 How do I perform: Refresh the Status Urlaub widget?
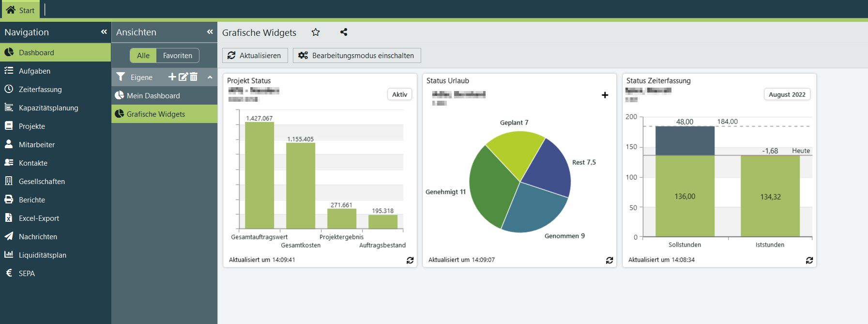pyautogui.click(x=609, y=260)
